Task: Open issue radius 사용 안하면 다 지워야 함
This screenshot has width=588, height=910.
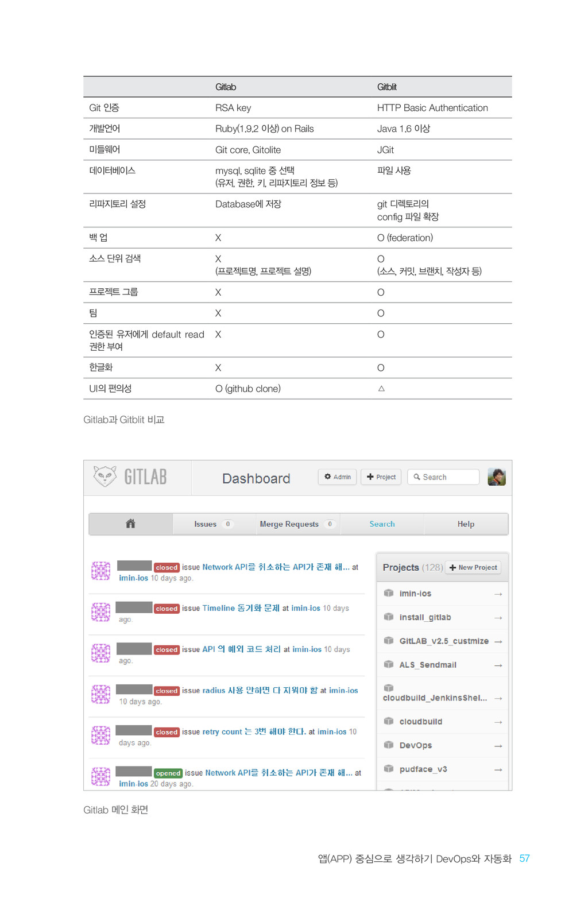Action: pyautogui.click(x=260, y=691)
